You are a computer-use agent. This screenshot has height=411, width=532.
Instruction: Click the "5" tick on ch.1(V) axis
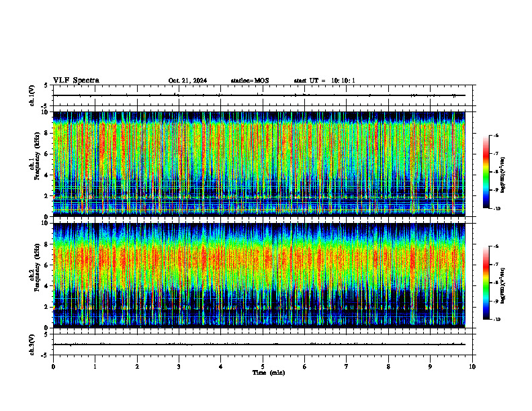[x=46, y=85]
